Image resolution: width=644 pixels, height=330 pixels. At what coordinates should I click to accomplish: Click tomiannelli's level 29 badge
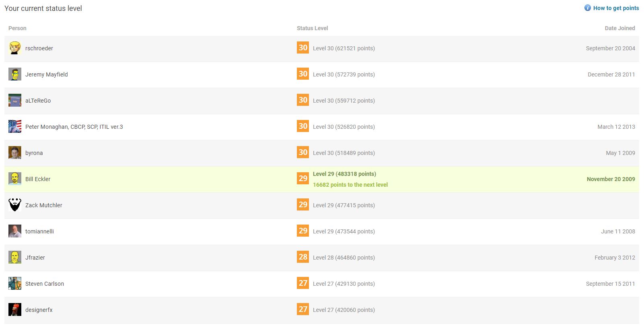[303, 231]
